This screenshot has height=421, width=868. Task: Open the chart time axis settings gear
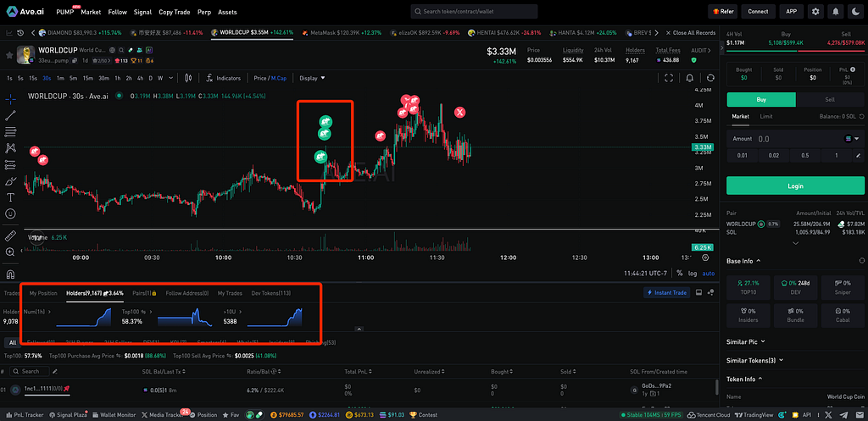(705, 258)
